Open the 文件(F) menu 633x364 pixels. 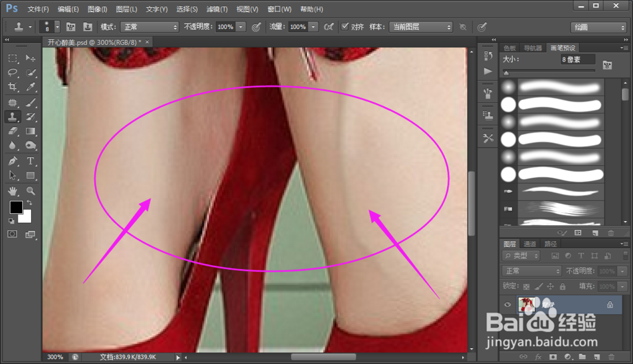coord(38,9)
